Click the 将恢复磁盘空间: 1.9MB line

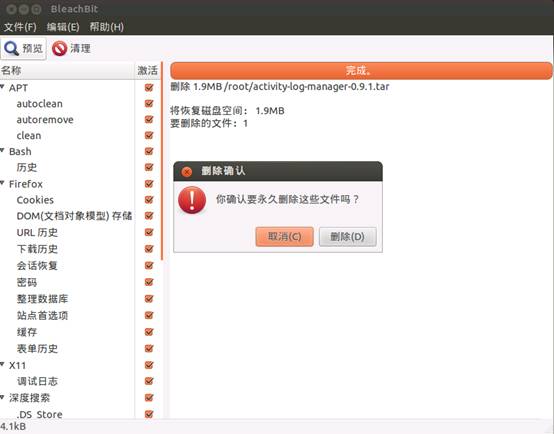click(x=227, y=111)
